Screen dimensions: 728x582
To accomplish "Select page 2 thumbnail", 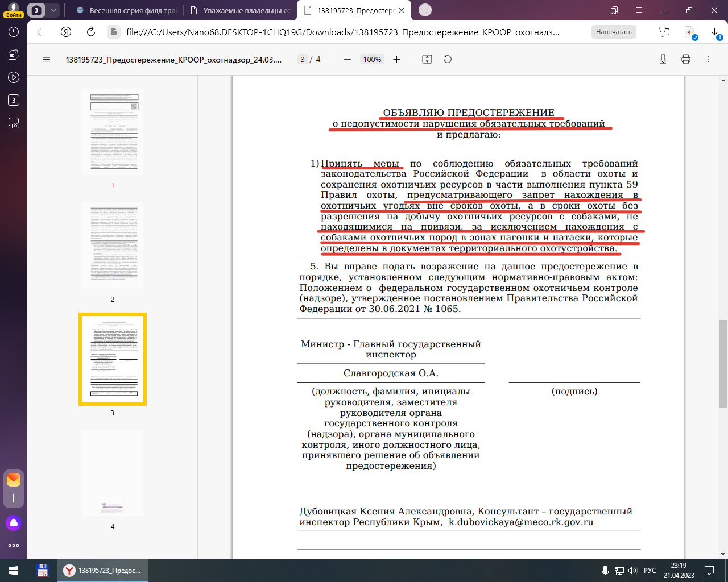I will click(x=113, y=246).
